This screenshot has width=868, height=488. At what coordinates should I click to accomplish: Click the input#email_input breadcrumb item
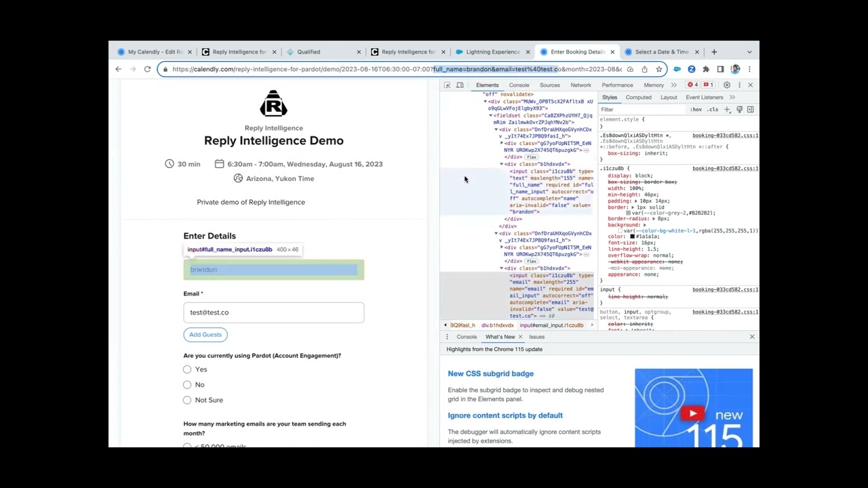(551, 325)
